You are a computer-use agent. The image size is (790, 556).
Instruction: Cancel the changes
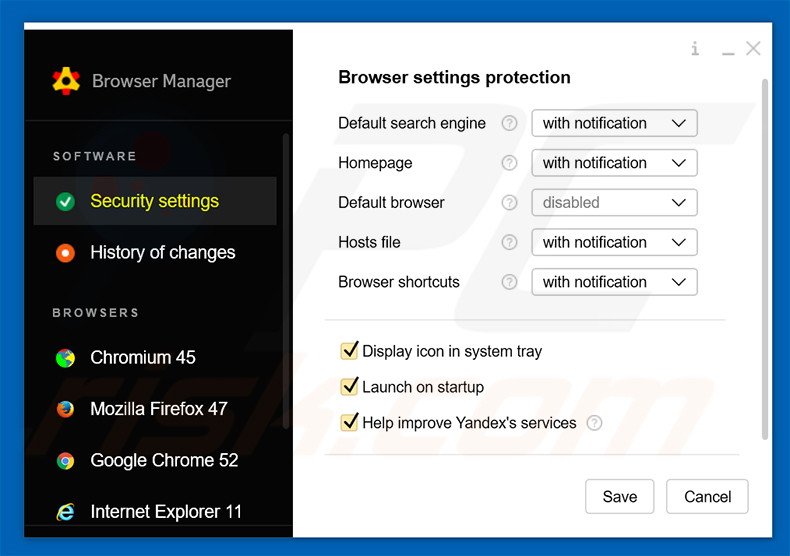tap(707, 497)
